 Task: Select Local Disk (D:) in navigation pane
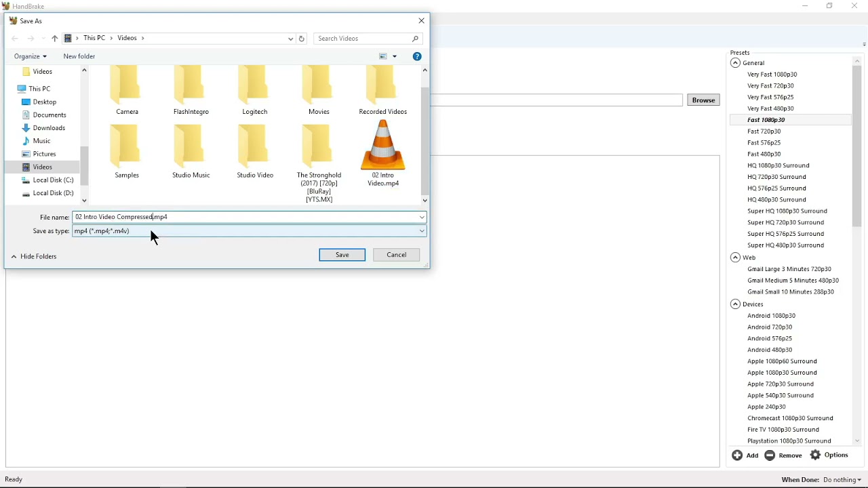[47, 193]
